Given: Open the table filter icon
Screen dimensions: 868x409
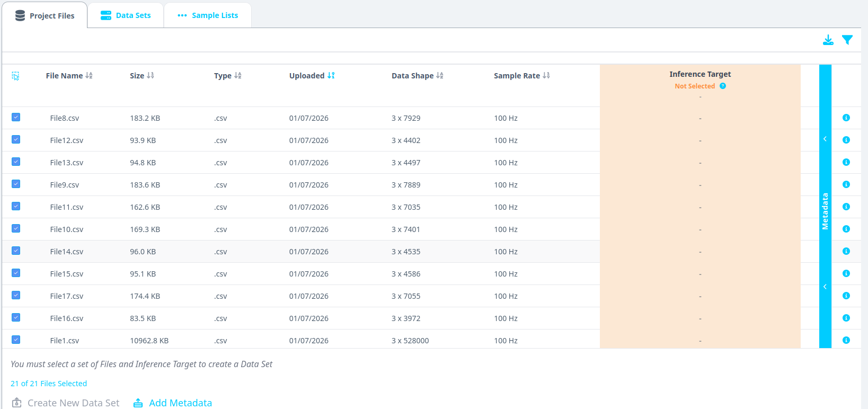Looking at the screenshot, I should (847, 40).
